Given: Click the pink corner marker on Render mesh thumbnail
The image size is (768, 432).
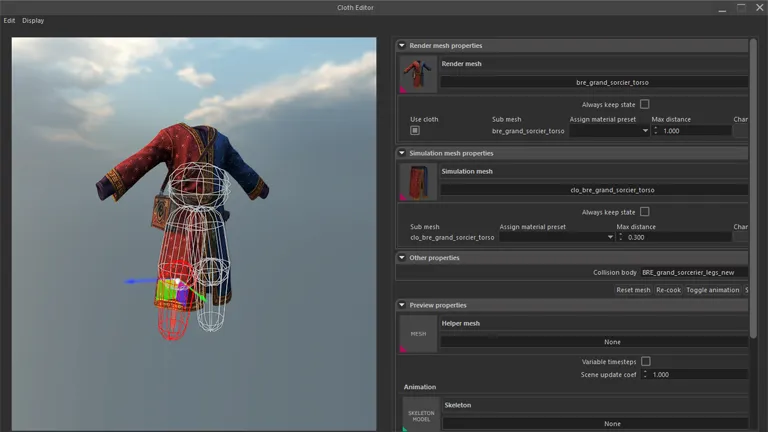Looking at the screenshot, I should 403,90.
